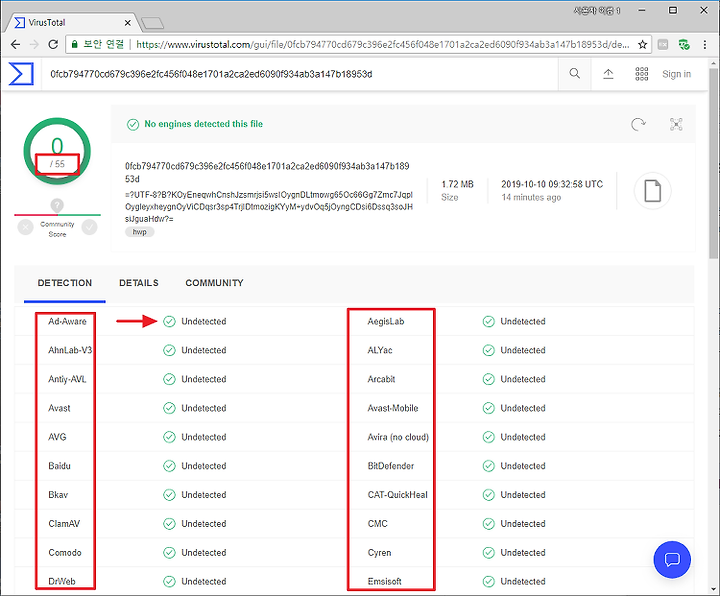Click the green shield extension icon
The image size is (720, 596).
click(684, 45)
